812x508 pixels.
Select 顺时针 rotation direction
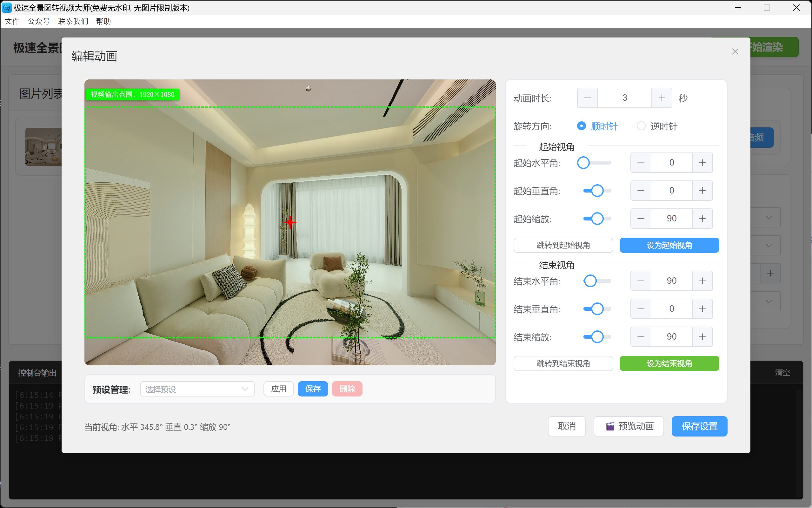pyautogui.click(x=582, y=126)
